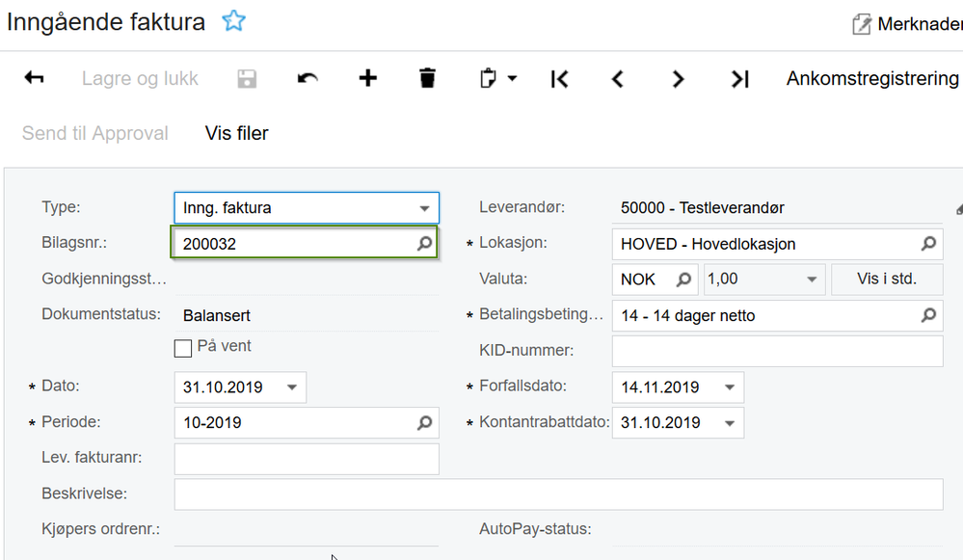Click Lagre og lukk button
The width and height of the screenshot is (963, 560).
click(x=140, y=79)
